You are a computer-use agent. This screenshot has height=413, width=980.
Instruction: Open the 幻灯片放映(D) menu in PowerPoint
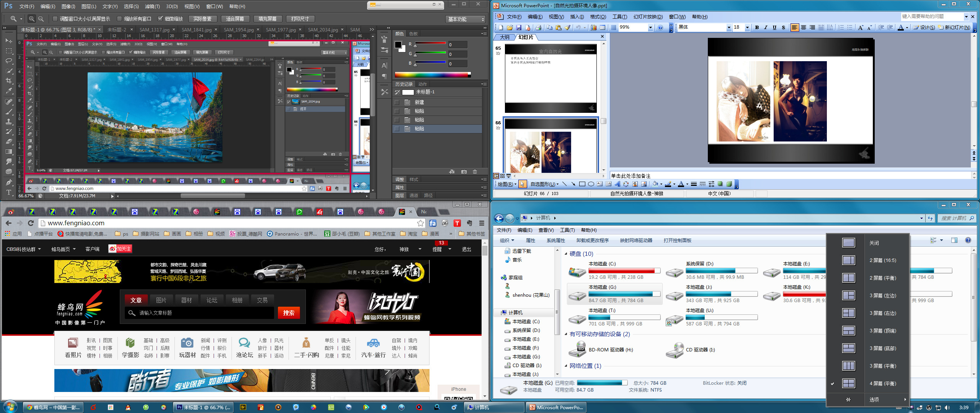(648, 17)
